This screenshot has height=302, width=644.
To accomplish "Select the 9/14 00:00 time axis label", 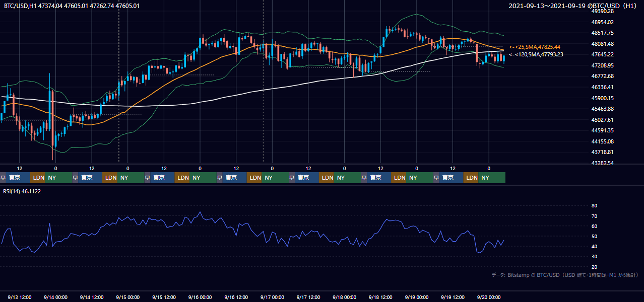I will tap(56, 297).
